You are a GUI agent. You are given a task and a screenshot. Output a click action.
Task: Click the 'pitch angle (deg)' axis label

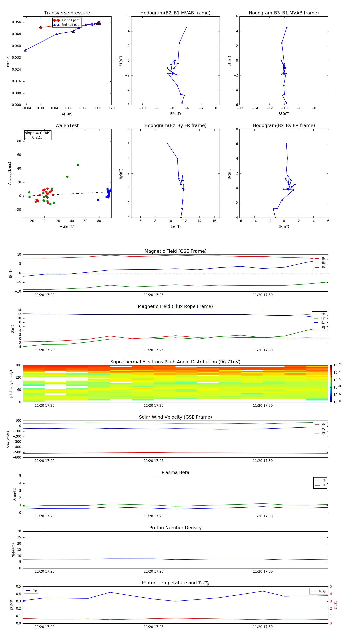coord(11,384)
